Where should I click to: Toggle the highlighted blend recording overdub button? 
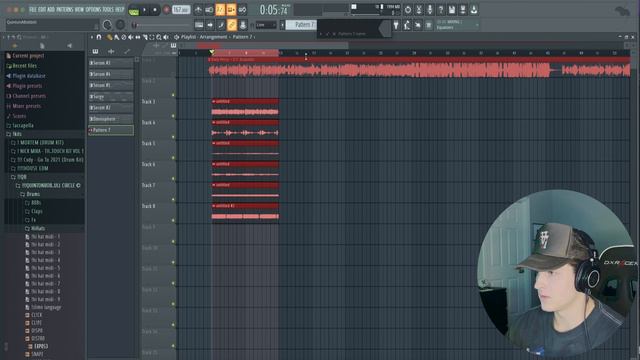point(231,9)
